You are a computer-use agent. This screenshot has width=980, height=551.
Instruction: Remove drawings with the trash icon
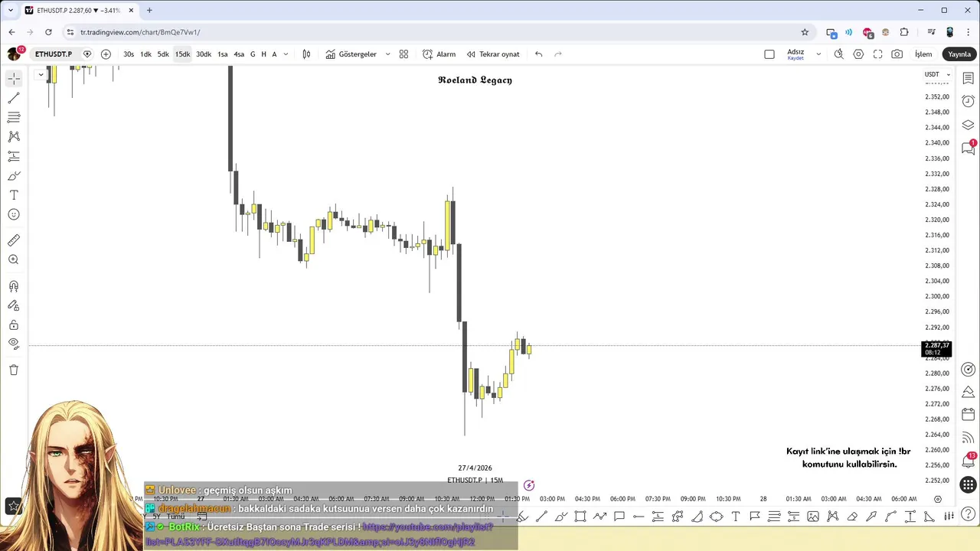14,370
